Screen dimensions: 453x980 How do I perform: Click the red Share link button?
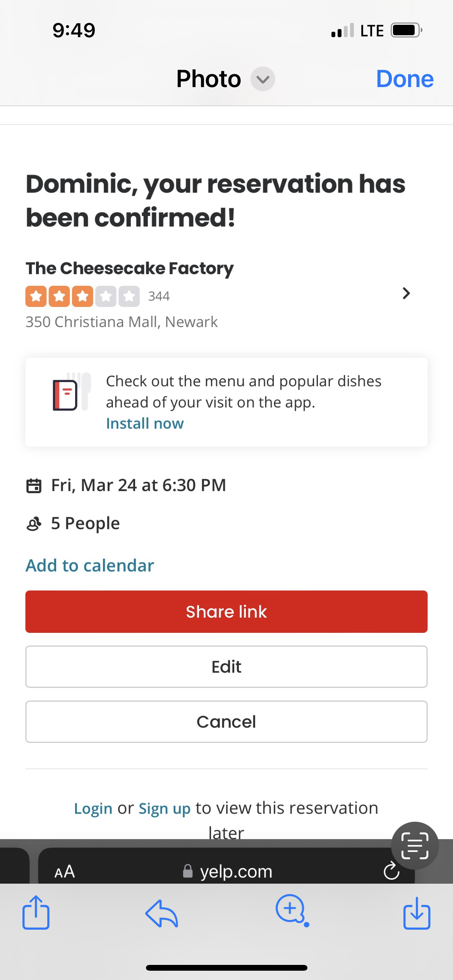pos(226,612)
